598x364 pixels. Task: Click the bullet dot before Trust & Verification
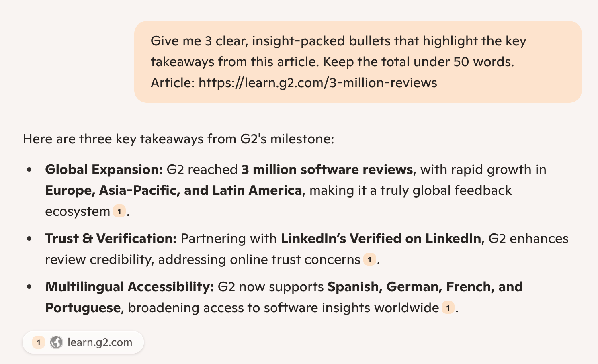(x=29, y=239)
